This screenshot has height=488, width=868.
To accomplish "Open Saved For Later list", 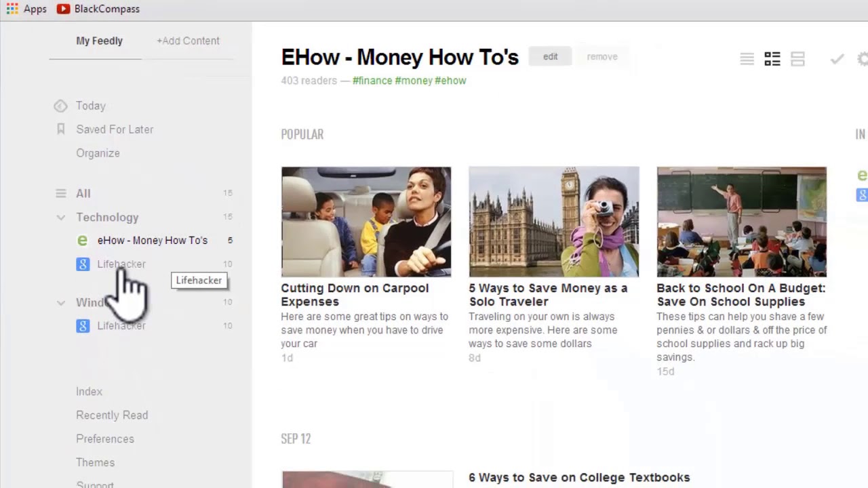I will 115,129.
